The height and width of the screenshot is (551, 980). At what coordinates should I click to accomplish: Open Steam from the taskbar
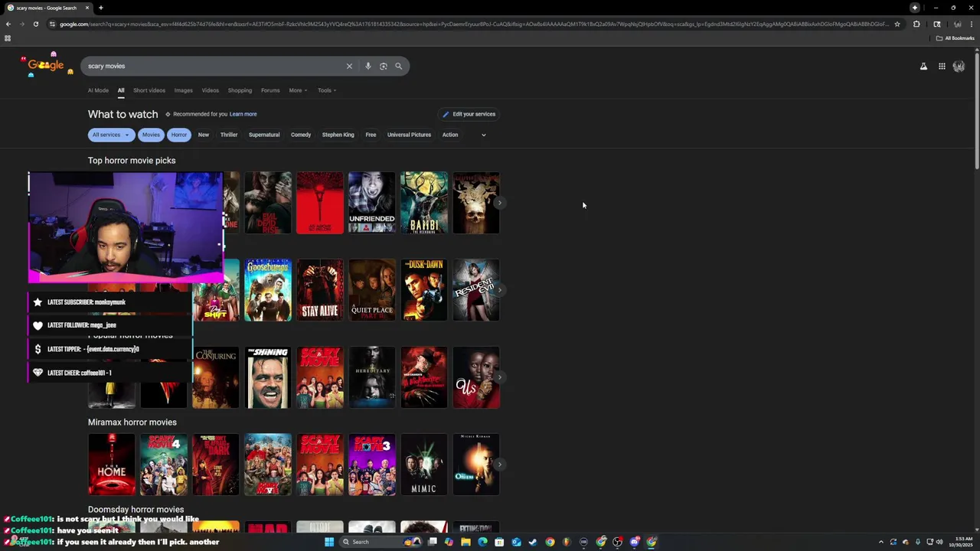coord(533,542)
